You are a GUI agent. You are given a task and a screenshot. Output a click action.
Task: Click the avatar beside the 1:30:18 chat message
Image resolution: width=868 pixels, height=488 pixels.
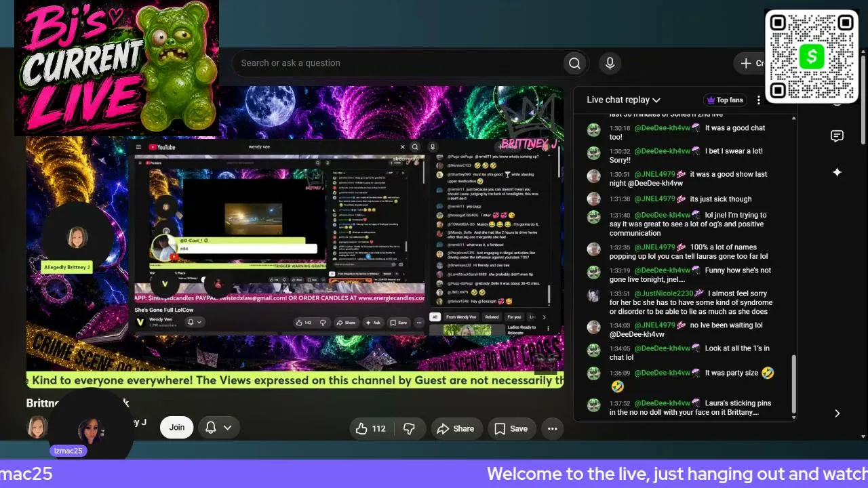[x=594, y=129]
